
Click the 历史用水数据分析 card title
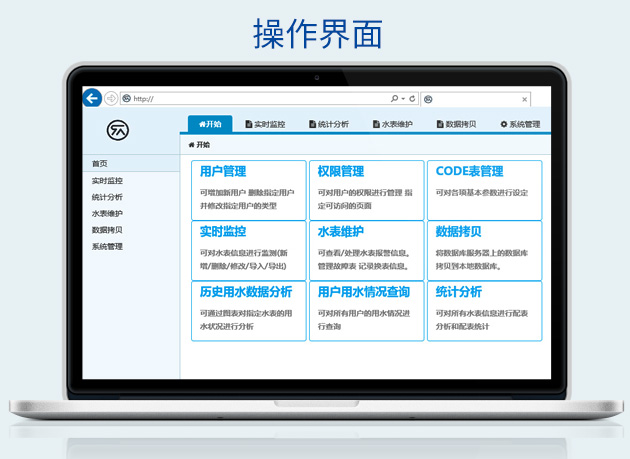coord(245,292)
